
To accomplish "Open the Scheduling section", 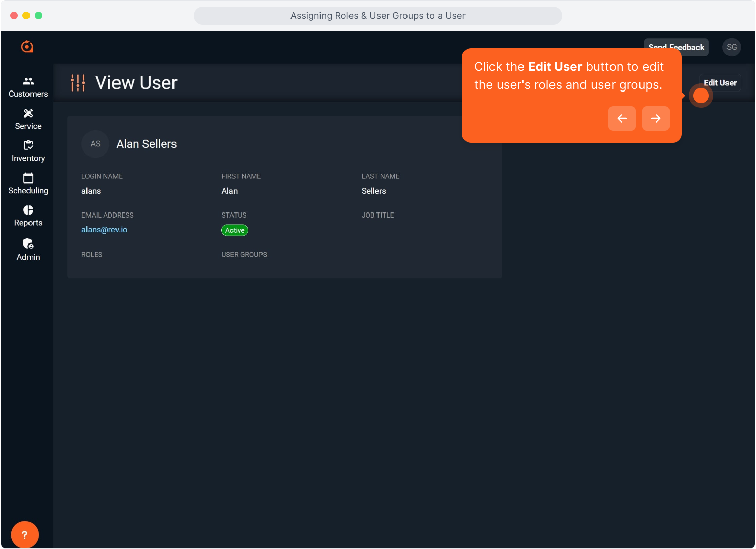I will 28,184.
